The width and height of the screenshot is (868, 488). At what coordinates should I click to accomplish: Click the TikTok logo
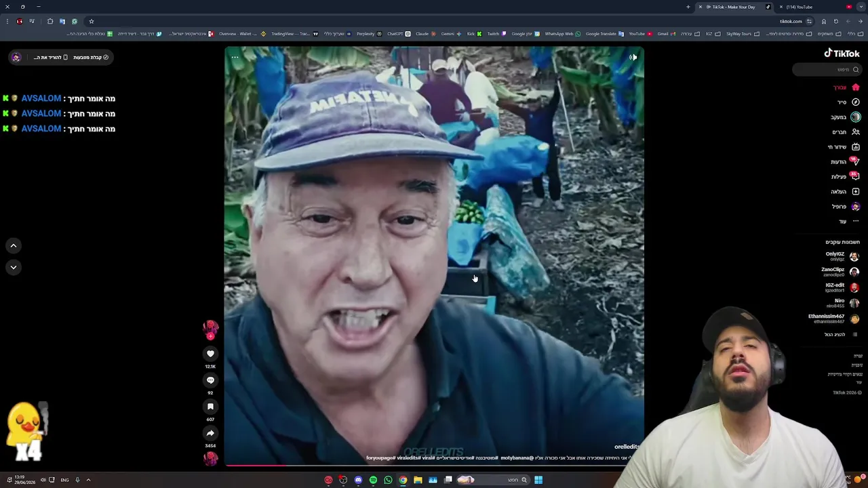pyautogui.click(x=842, y=54)
